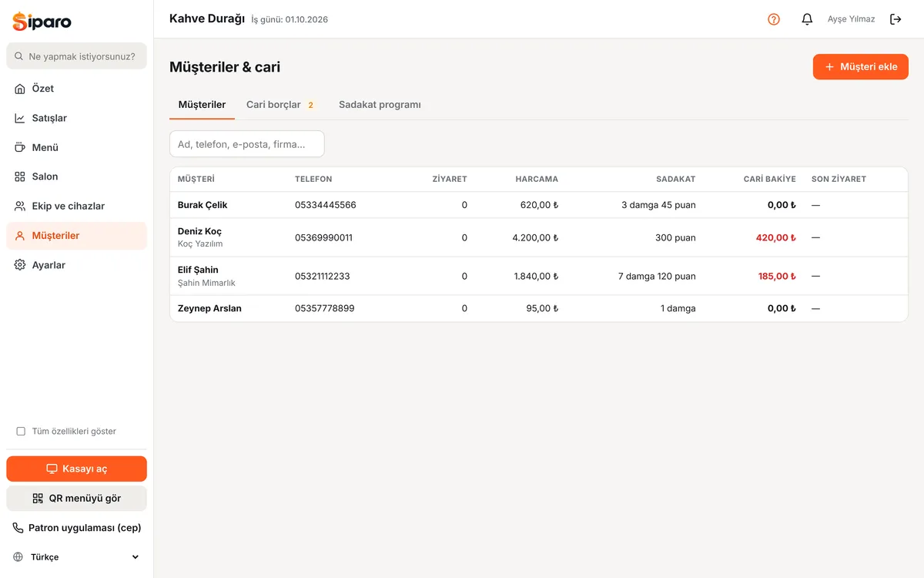Image resolution: width=924 pixels, height=578 pixels.
Task: Click the monitor icon on Kasayı aç
Action: coord(52,469)
